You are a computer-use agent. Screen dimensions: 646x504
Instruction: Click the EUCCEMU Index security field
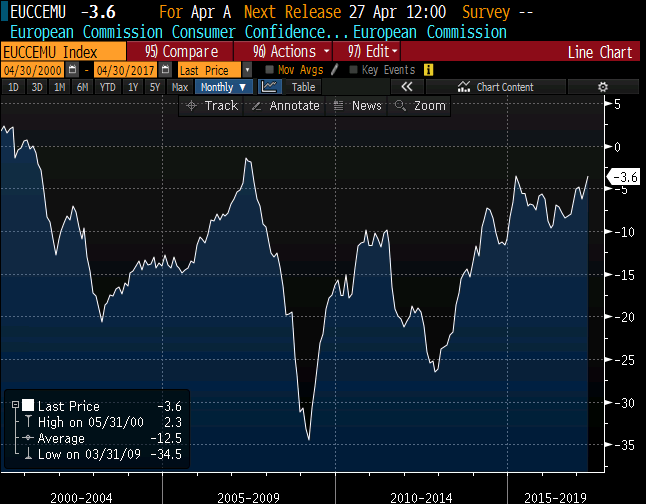[63, 52]
